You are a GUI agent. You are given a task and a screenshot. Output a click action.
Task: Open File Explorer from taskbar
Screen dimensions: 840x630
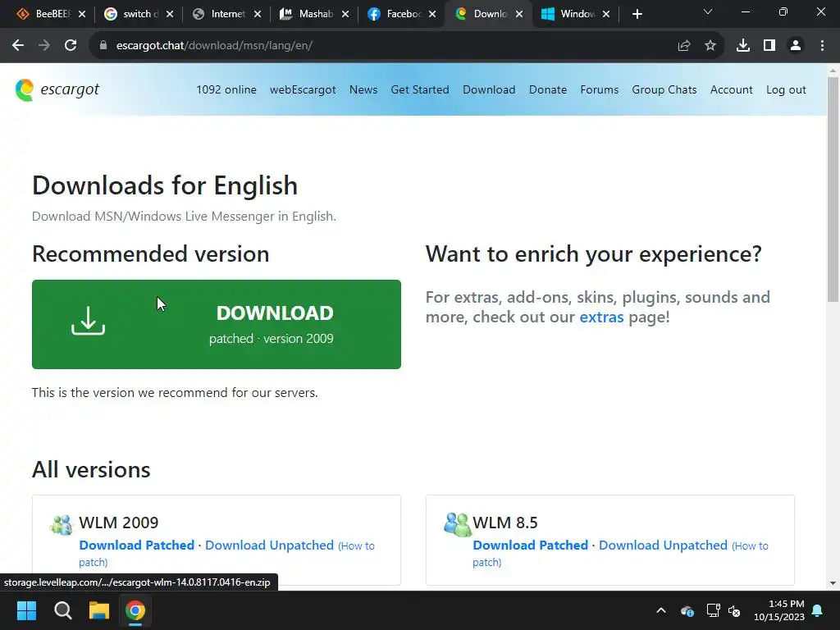click(99, 610)
